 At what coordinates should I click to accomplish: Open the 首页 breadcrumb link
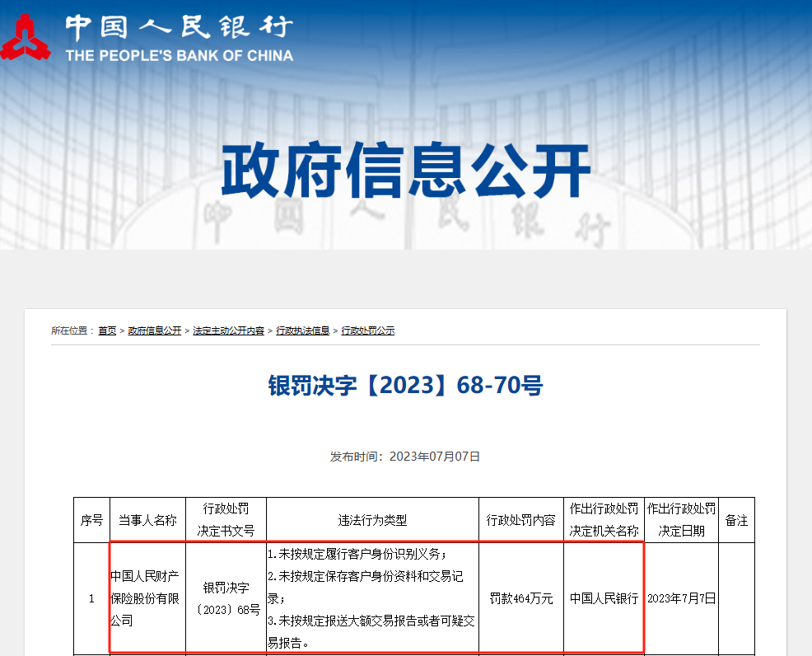click(x=107, y=330)
